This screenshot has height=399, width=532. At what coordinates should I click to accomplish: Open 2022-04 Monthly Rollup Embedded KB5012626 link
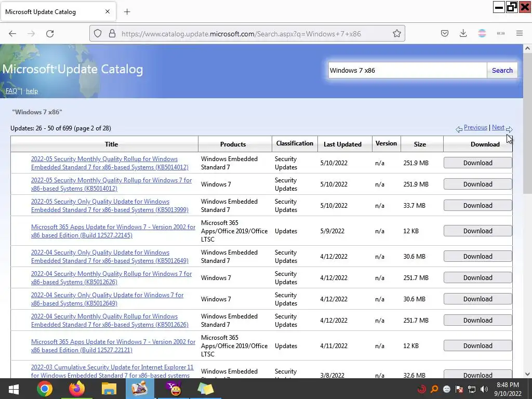pyautogui.click(x=110, y=320)
